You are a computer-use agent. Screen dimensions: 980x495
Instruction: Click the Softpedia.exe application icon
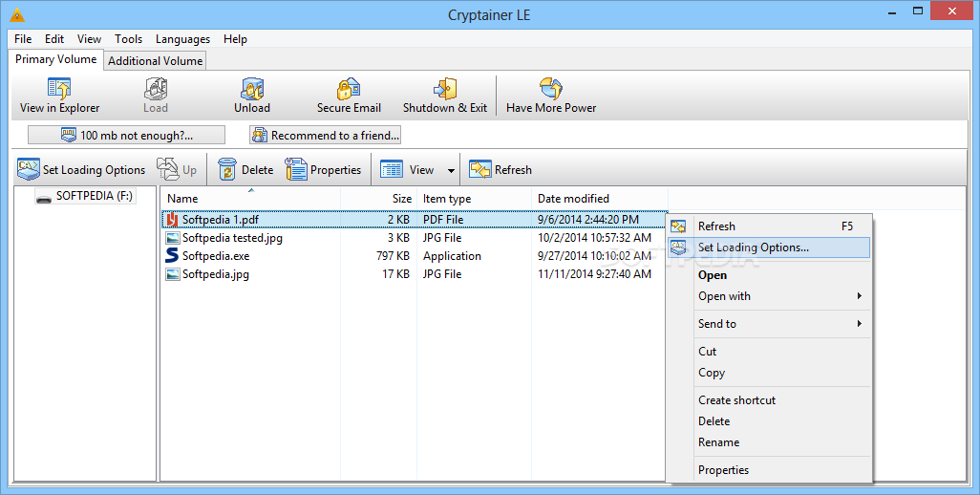(x=173, y=256)
